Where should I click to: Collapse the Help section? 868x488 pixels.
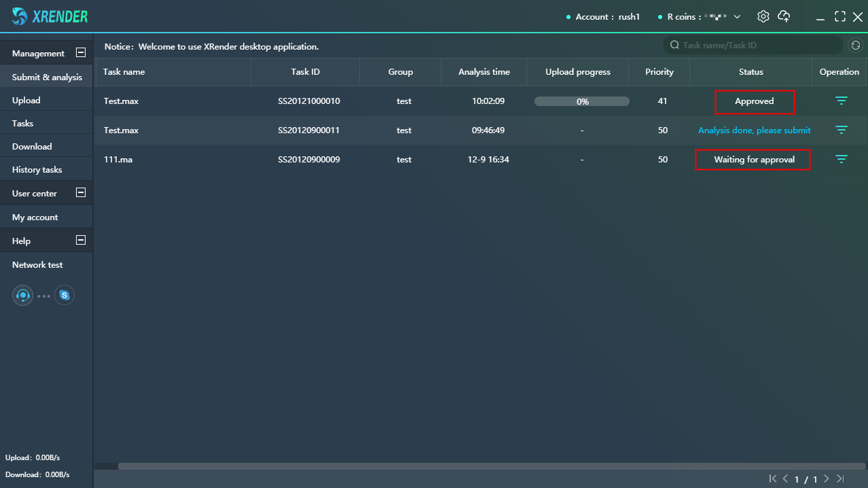point(81,240)
